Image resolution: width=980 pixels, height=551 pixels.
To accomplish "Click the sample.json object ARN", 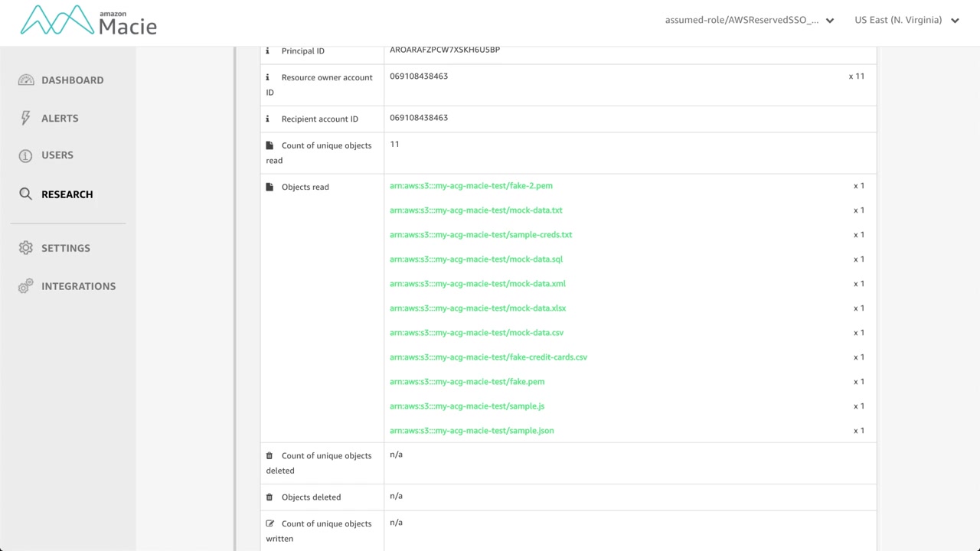I will coord(472,431).
